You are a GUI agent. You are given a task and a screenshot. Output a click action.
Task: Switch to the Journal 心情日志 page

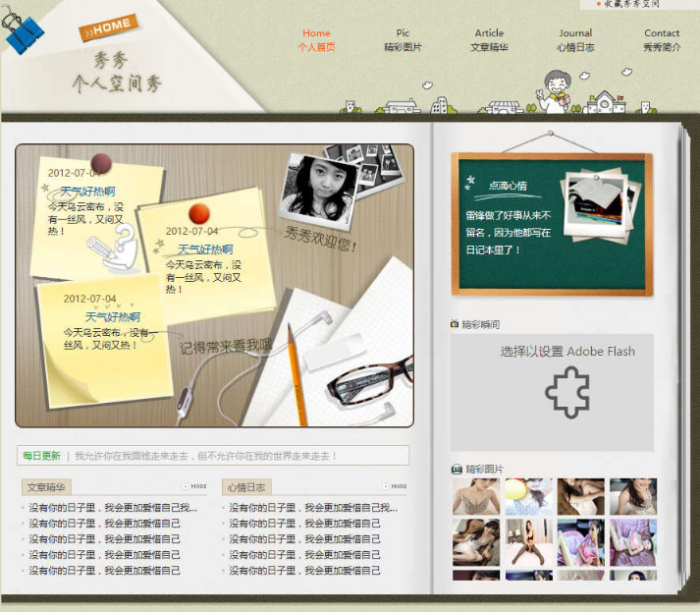pos(575,40)
